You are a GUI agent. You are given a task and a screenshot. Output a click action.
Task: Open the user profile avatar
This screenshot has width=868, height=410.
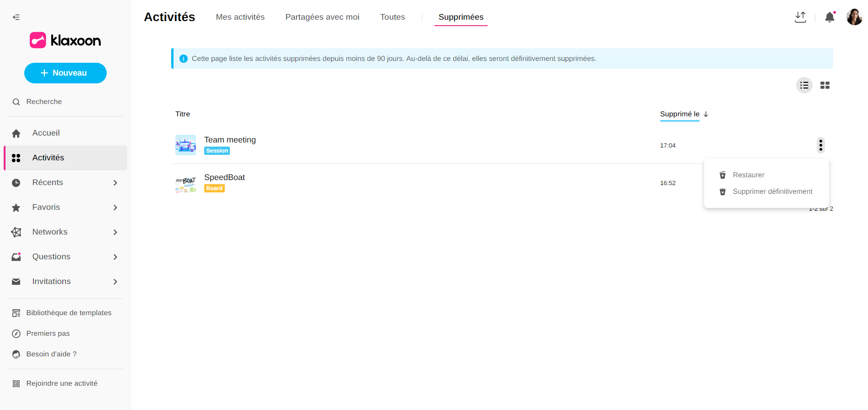pos(854,17)
